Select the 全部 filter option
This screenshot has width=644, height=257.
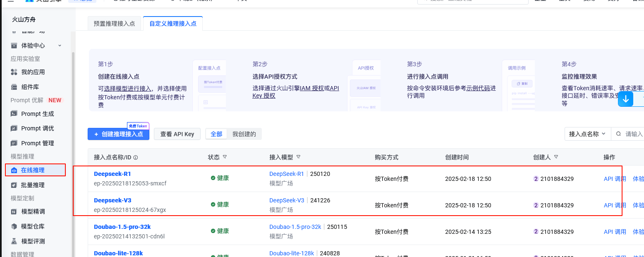pyautogui.click(x=216, y=134)
